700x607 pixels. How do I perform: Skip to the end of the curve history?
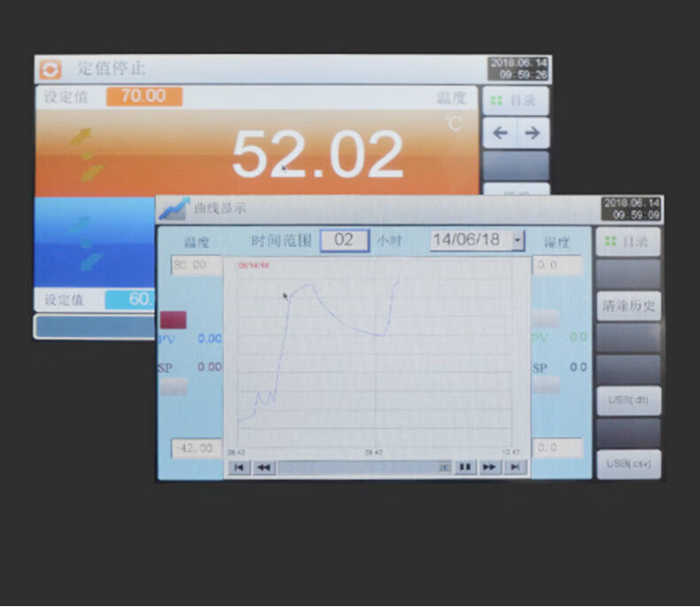[x=516, y=468]
